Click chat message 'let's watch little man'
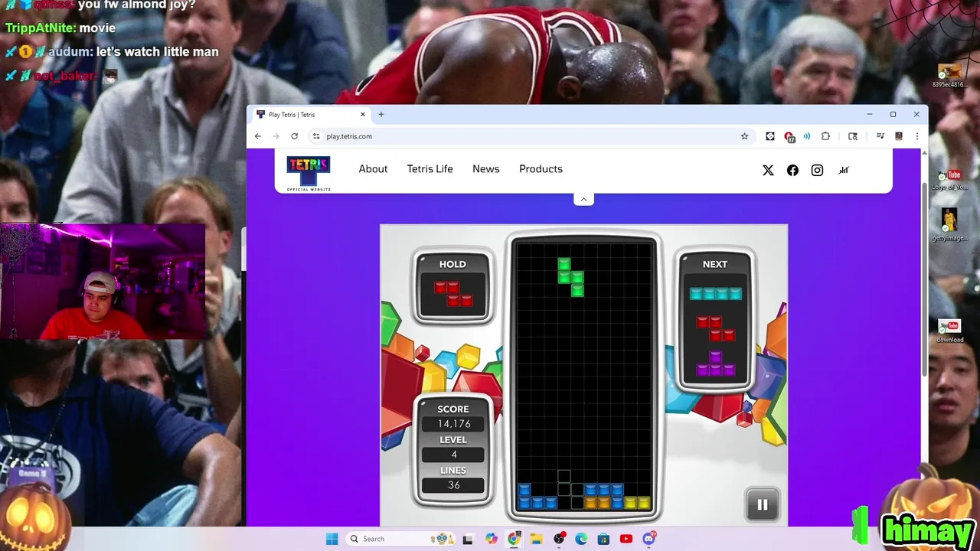Viewport: 980px width, 551px height. 158,52
